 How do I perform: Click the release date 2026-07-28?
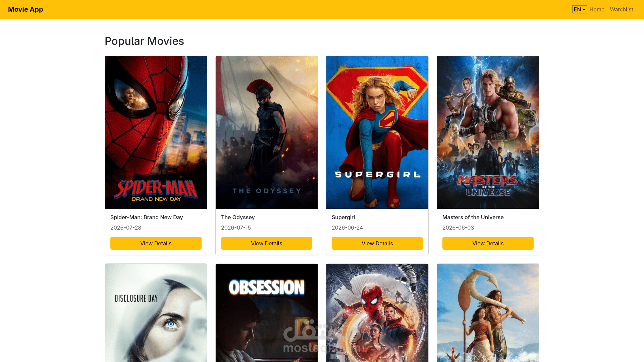click(x=126, y=228)
